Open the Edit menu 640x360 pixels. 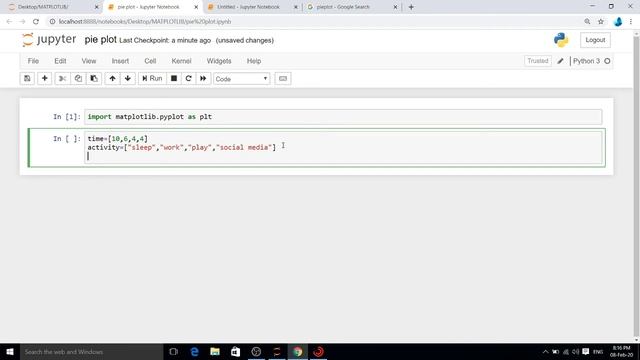click(60, 61)
